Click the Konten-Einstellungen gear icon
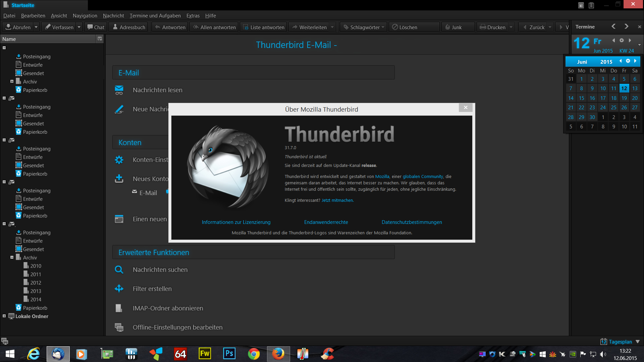Viewport: 644px width, 362px height. pos(119,160)
